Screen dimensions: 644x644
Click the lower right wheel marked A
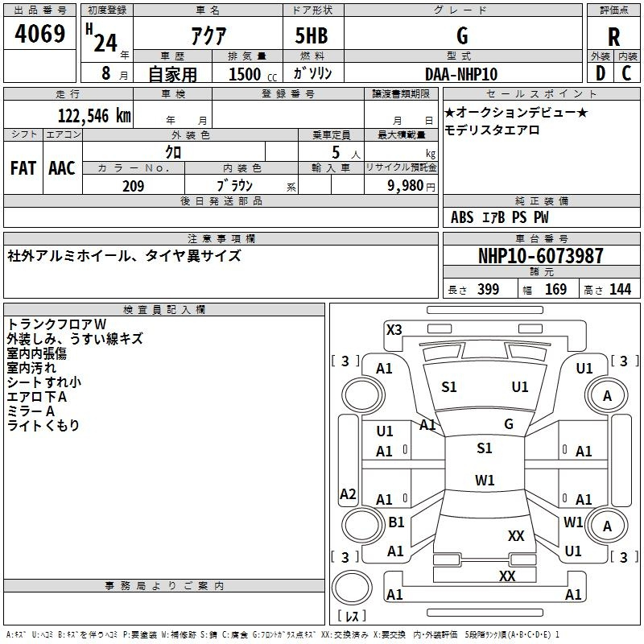click(607, 526)
